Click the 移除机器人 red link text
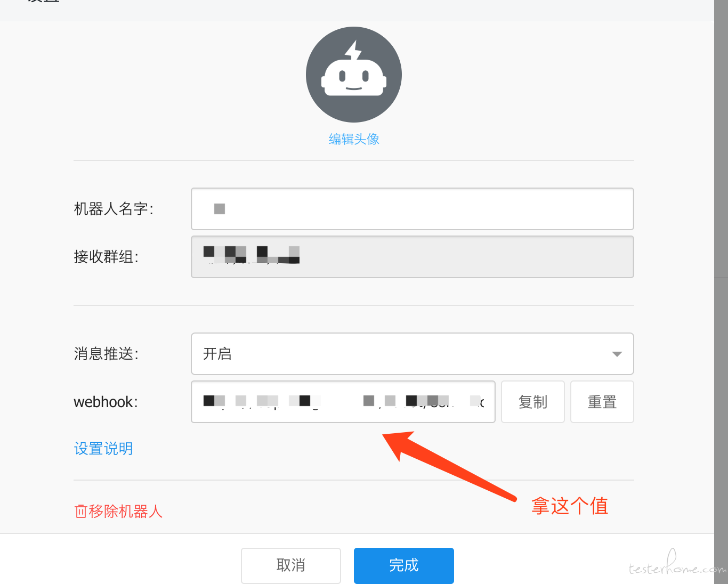The height and width of the screenshot is (584, 728). 125,512
